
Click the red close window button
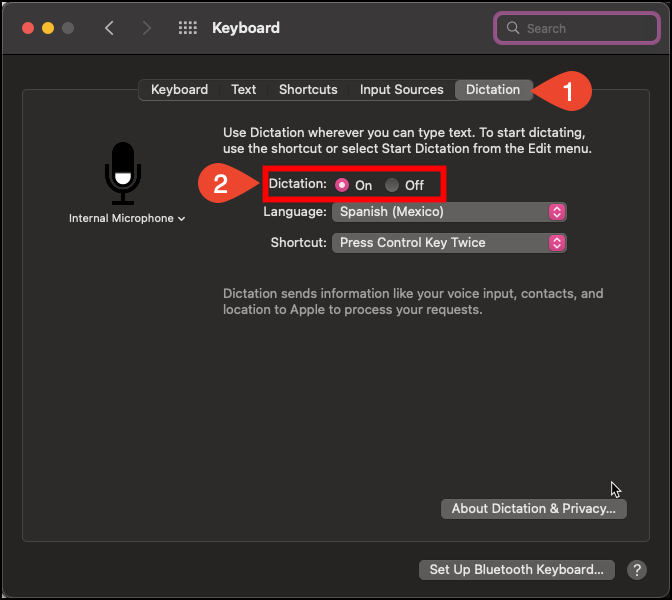(x=28, y=28)
